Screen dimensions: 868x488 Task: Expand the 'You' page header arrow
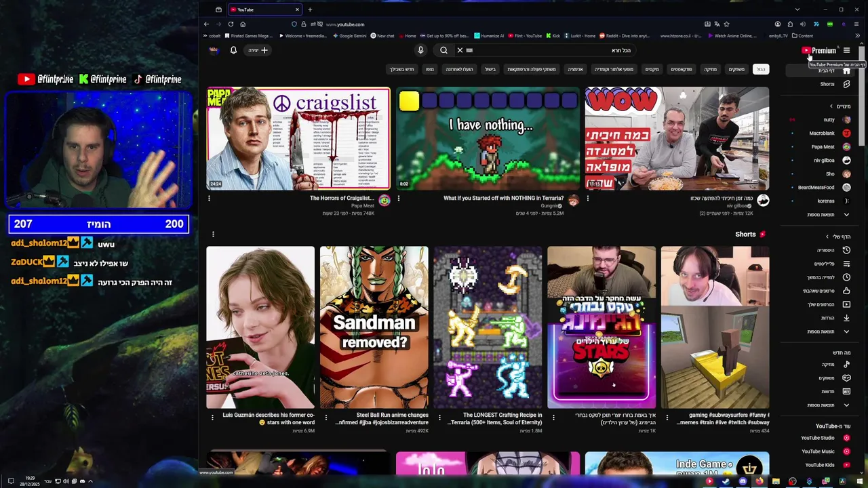(x=827, y=237)
